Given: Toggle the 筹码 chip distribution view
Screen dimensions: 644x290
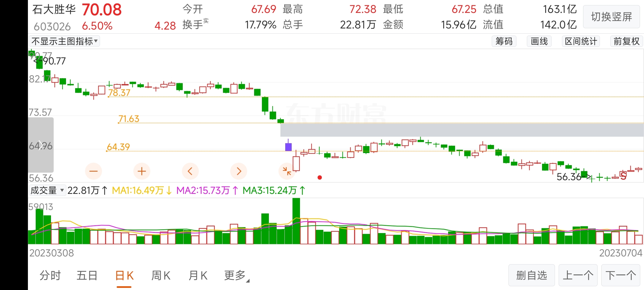Looking at the screenshot, I should point(504,41).
